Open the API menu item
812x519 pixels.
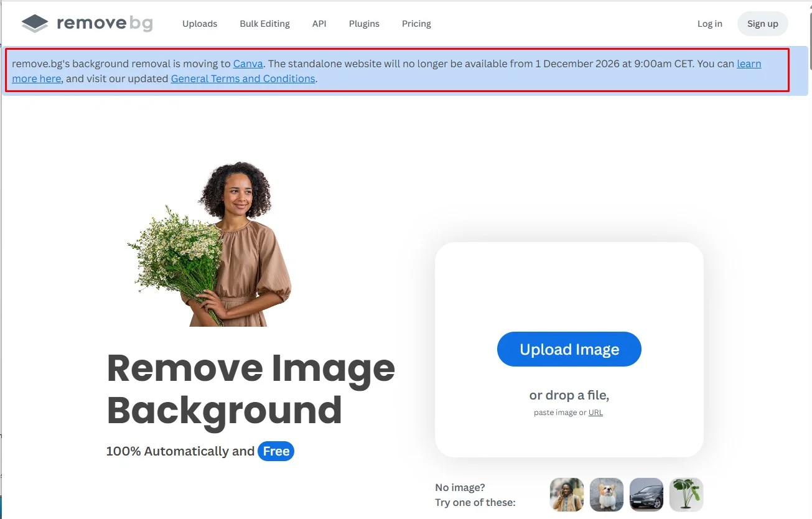(x=319, y=24)
